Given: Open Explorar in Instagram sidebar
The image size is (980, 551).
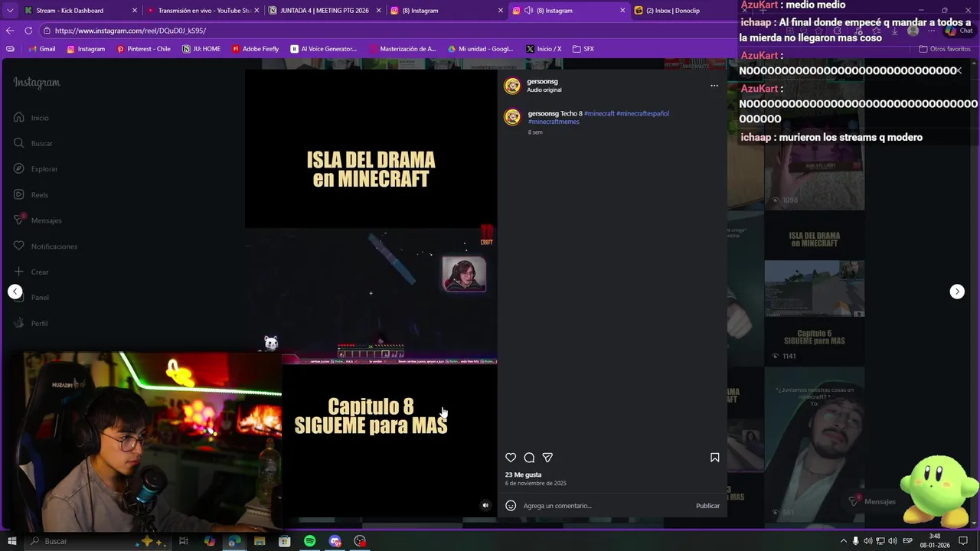Looking at the screenshot, I should 35,169.
